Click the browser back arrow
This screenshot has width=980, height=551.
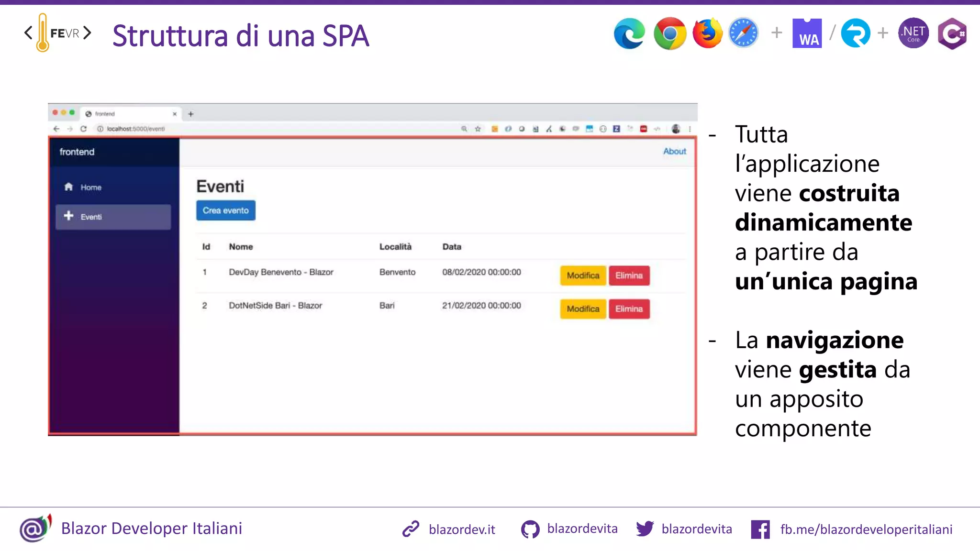56,129
